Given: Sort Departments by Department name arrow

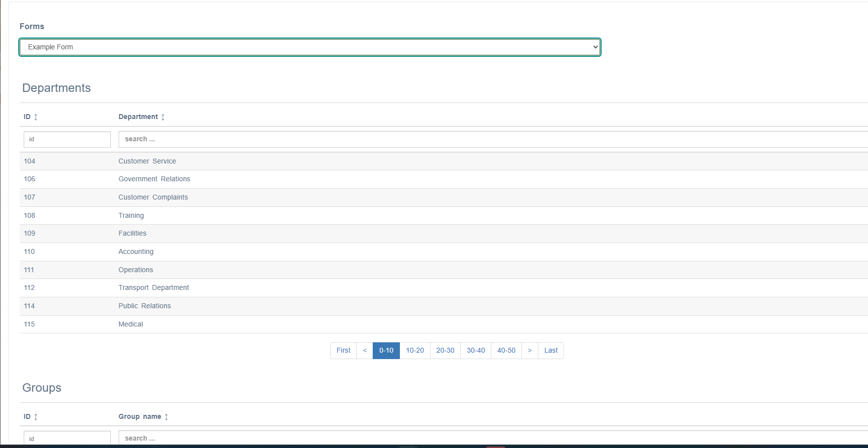Looking at the screenshot, I should (163, 117).
